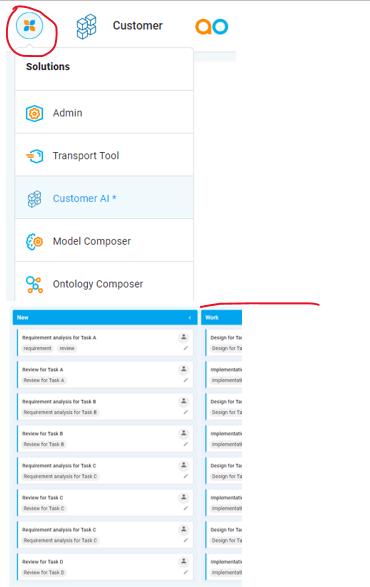Image resolution: width=370 pixels, height=587 pixels.
Task: Click the Transport Tool icon
Action: click(x=34, y=156)
